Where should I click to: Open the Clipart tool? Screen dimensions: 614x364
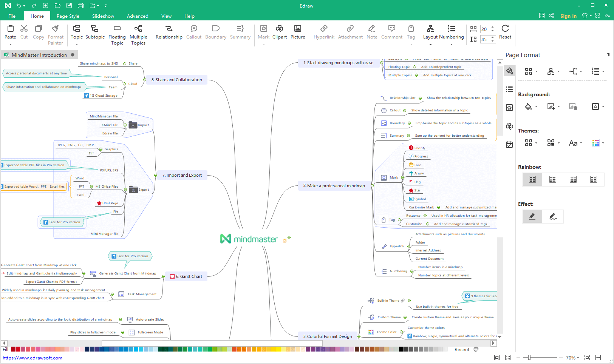click(279, 29)
